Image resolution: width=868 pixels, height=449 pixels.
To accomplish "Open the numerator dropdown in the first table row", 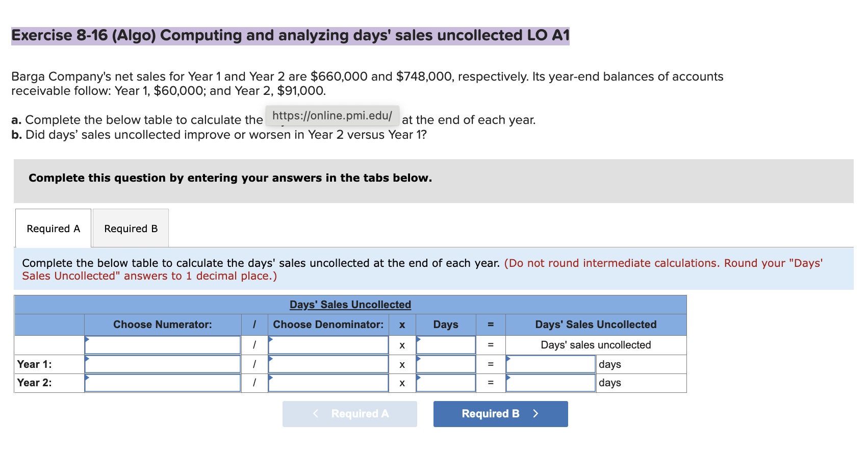I will [162, 345].
